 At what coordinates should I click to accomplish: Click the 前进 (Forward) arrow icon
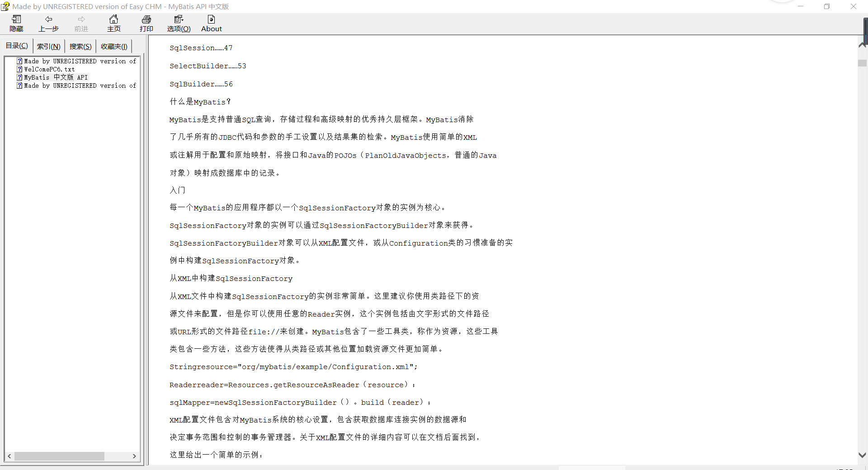click(x=81, y=19)
